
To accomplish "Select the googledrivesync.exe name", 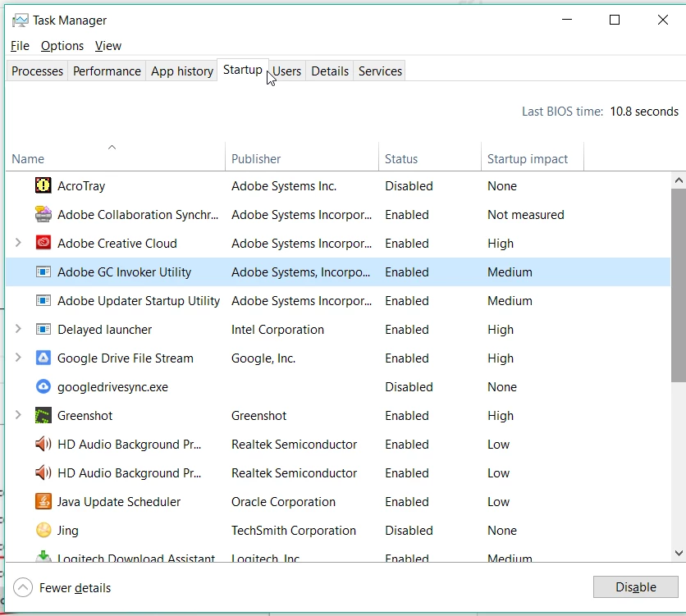I will click(x=112, y=387).
